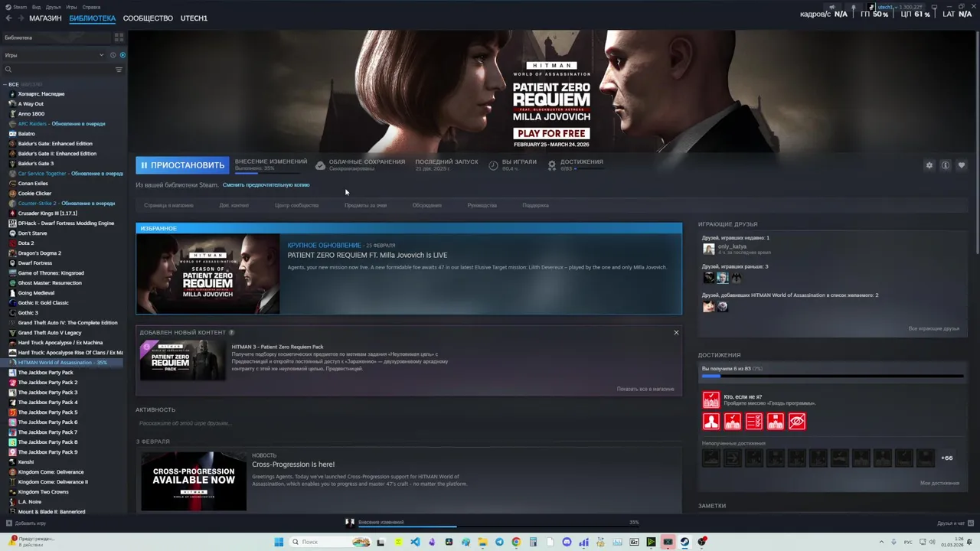
Task: Collapse the ВСЕ games category
Action: pyautogui.click(x=6, y=84)
